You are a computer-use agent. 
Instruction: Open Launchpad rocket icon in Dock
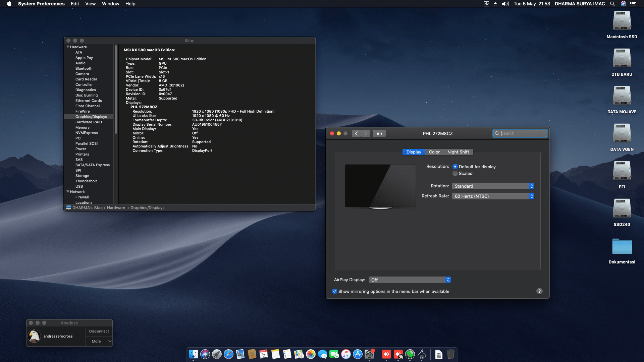[217, 354]
